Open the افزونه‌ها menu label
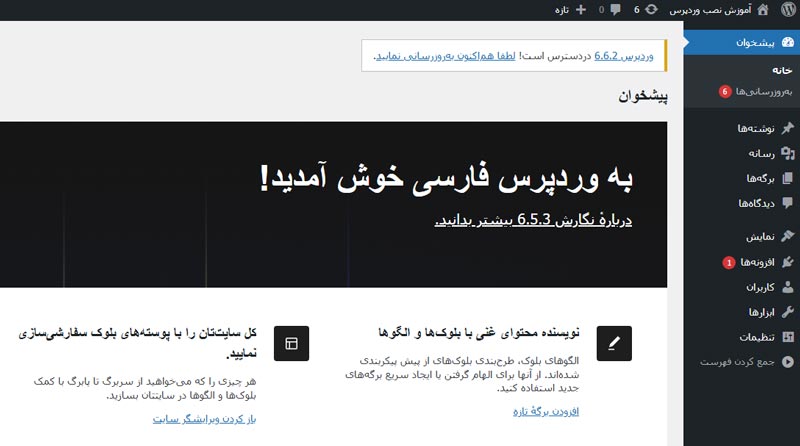The width and height of the screenshot is (800, 446). click(x=757, y=262)
